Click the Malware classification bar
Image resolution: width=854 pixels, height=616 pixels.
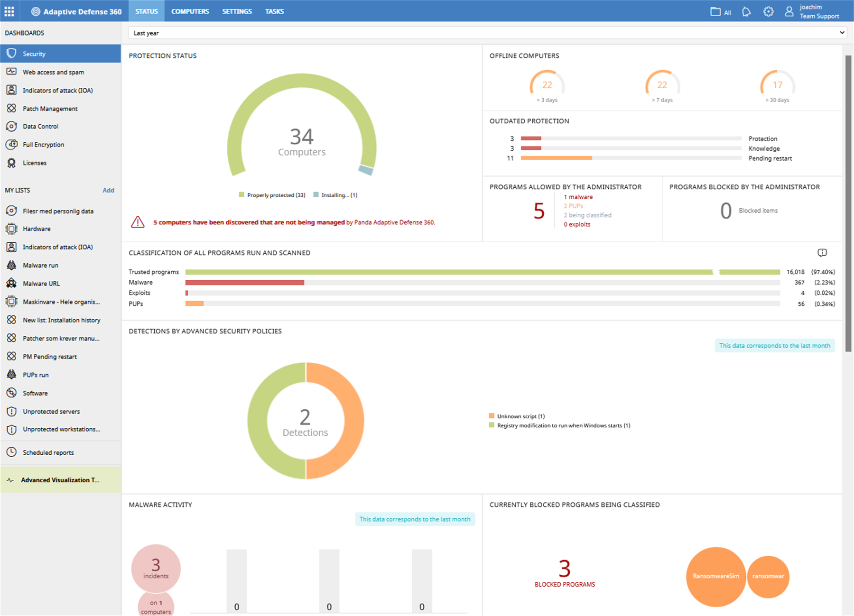[245, 283]
